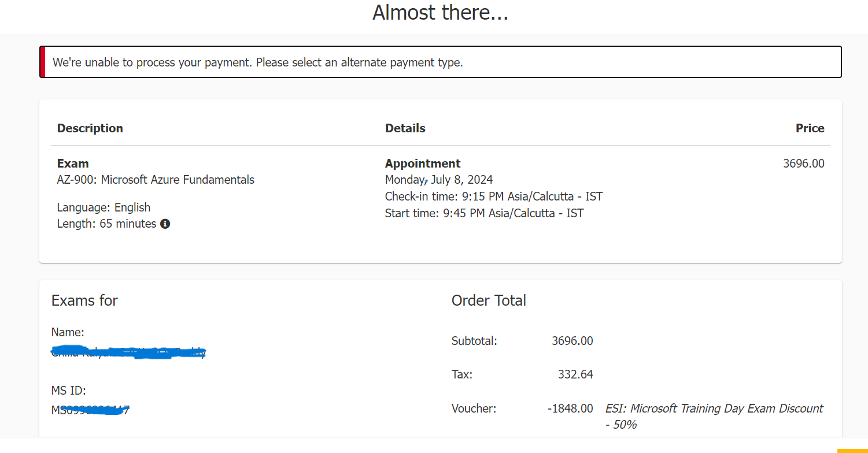Click the Language: English text
This screenshot has height=453, width=868.
[104, 207]
